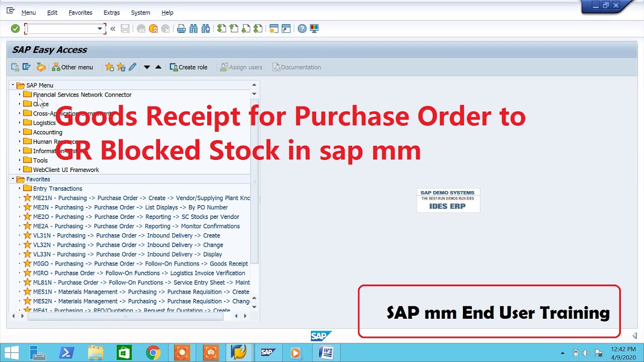644x362 pixels.
Task: Open the command field history dropdown arrow
Action: tap(100, 29)
